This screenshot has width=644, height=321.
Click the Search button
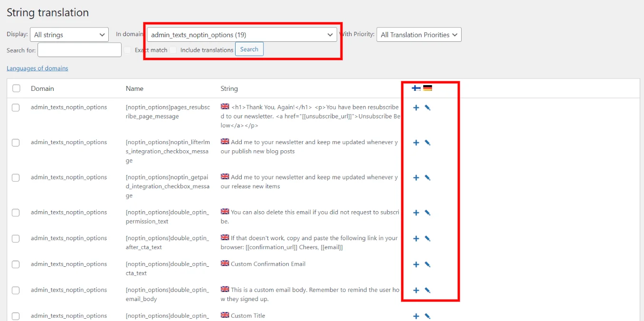point(249,49)
